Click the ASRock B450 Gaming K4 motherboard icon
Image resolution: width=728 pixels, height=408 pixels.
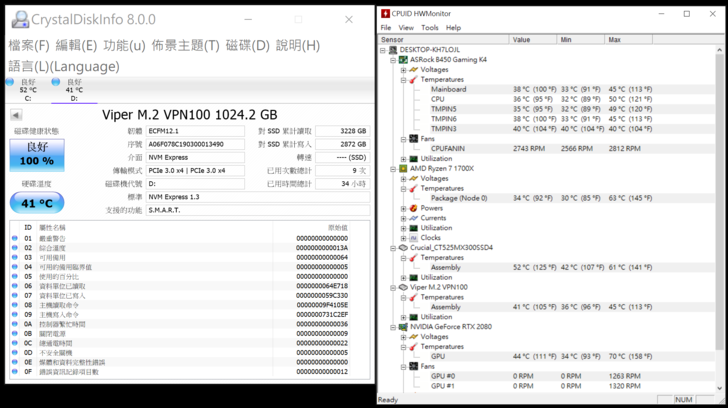[403, 59]
